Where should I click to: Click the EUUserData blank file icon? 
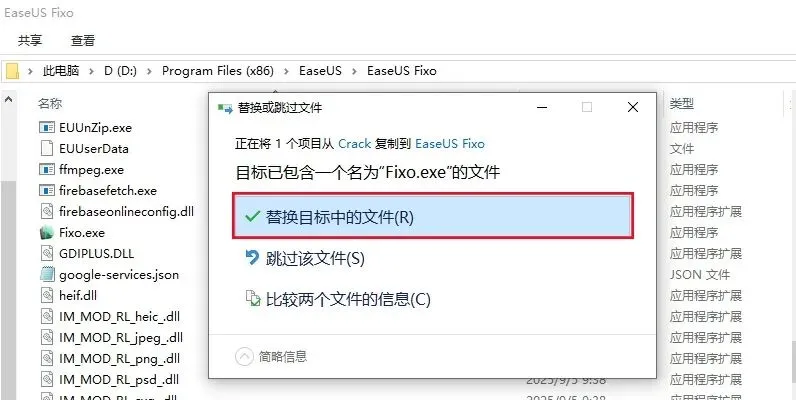coord(47,148)
